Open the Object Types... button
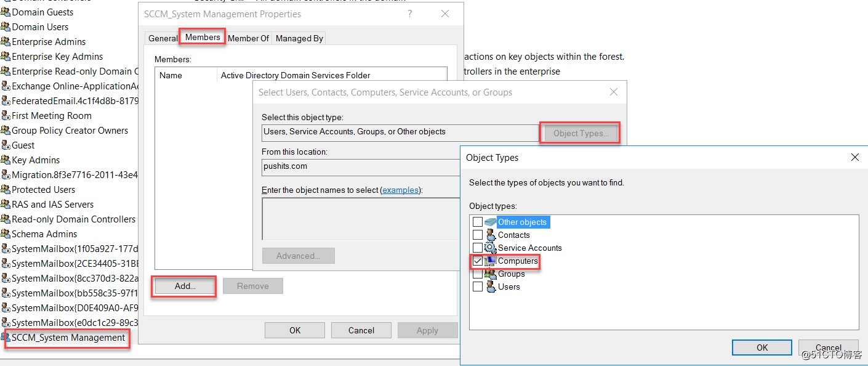 pyautogui.click(x=581, y=132)
